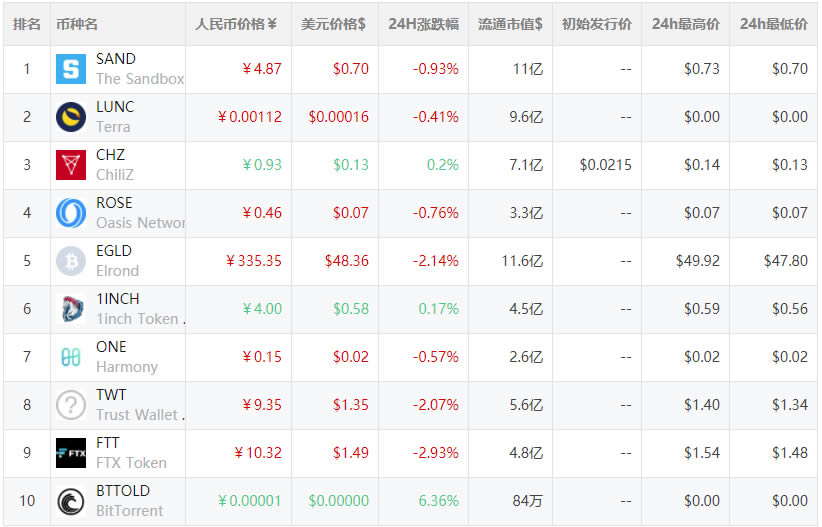This screenshot has height=527, width=822.
Task: Click the 0.2% change value
Action: click(x=442, y=165)
